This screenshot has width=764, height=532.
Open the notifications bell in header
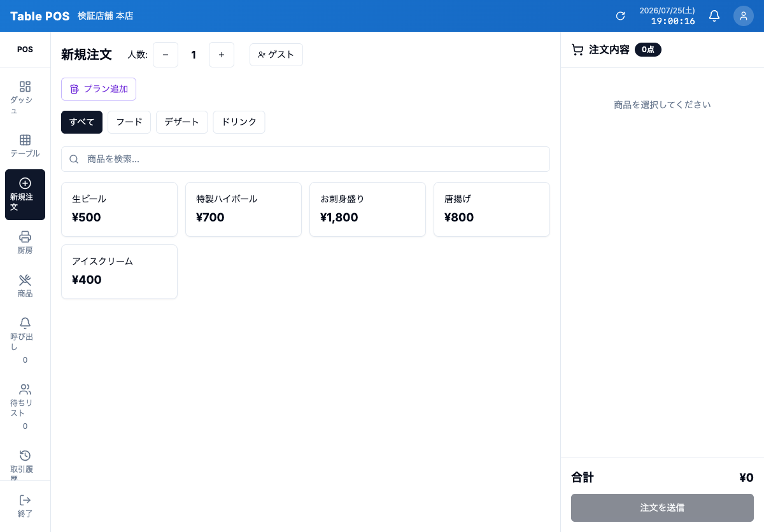tap(714, 16)
